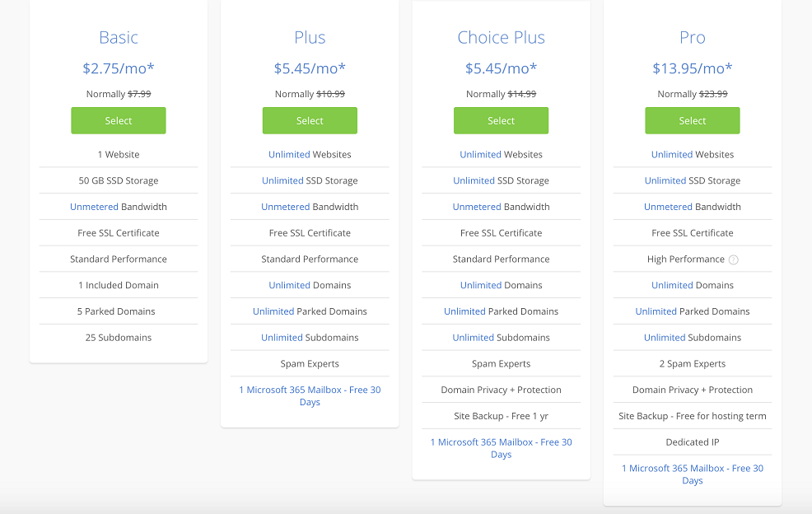Click the Choice Plus plan title
812x514 pixels.
point(502,37)
